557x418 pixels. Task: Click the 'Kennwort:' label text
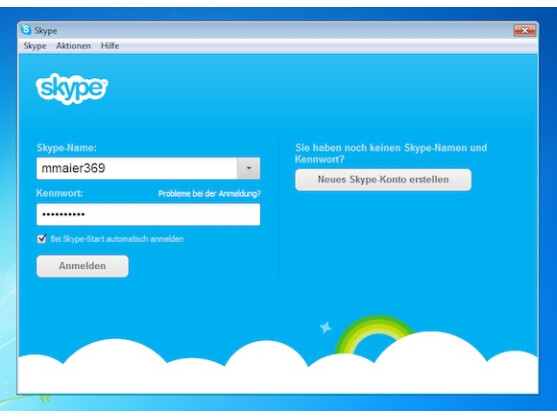coord(59,193)
